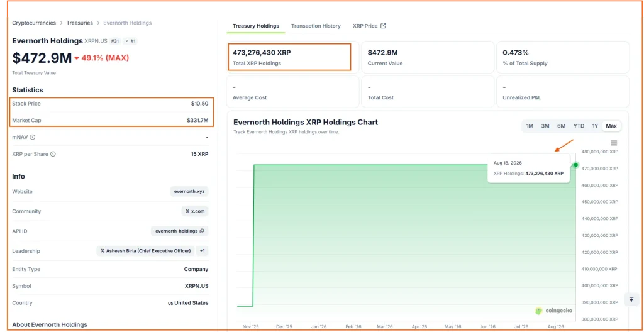644x332 pixels.
Task: Click Asheesh Birla leadership badge
Action: point(145,251)
